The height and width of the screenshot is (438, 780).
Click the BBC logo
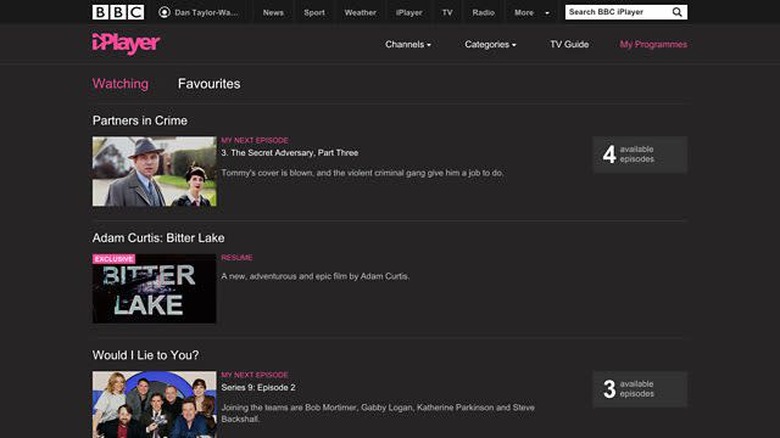[x=118, y=12]
